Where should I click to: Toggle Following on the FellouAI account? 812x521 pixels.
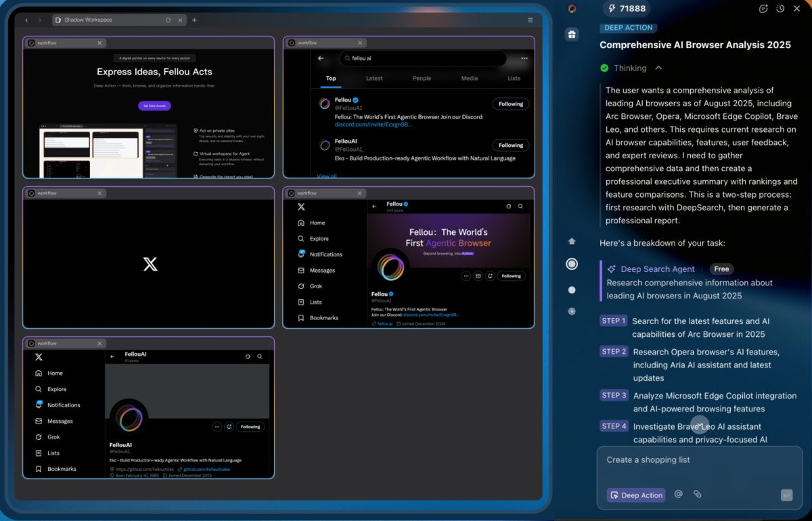coord(511,145)
